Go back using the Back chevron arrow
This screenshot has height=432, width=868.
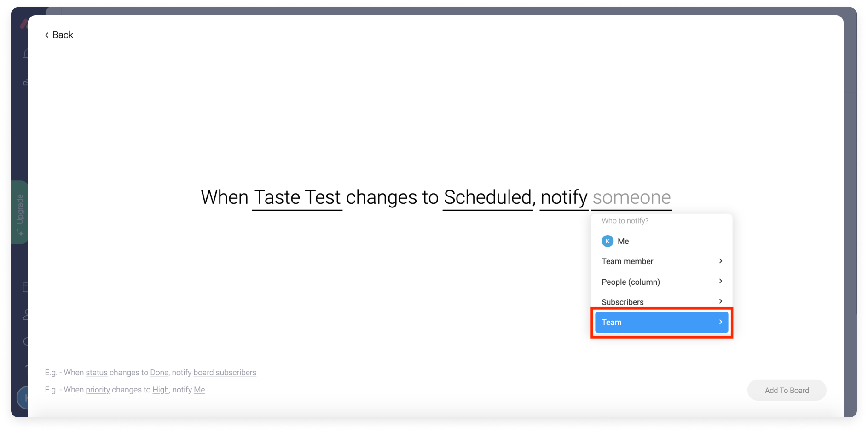point(46,35)
